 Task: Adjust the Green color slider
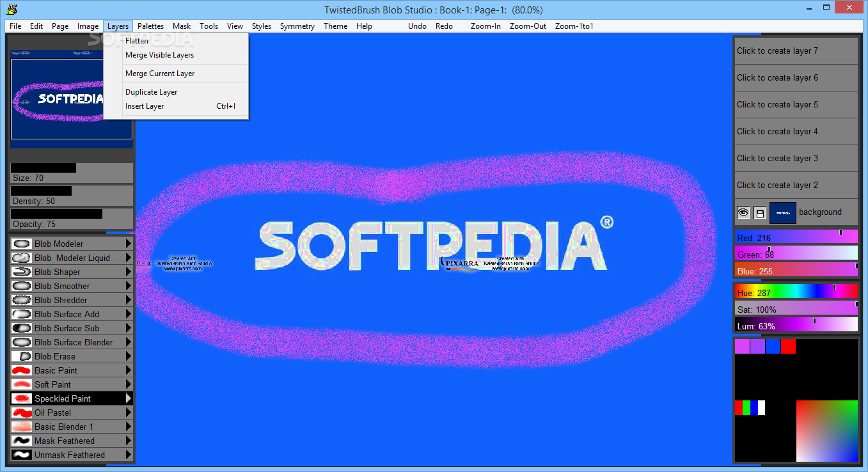click(796, 253)
